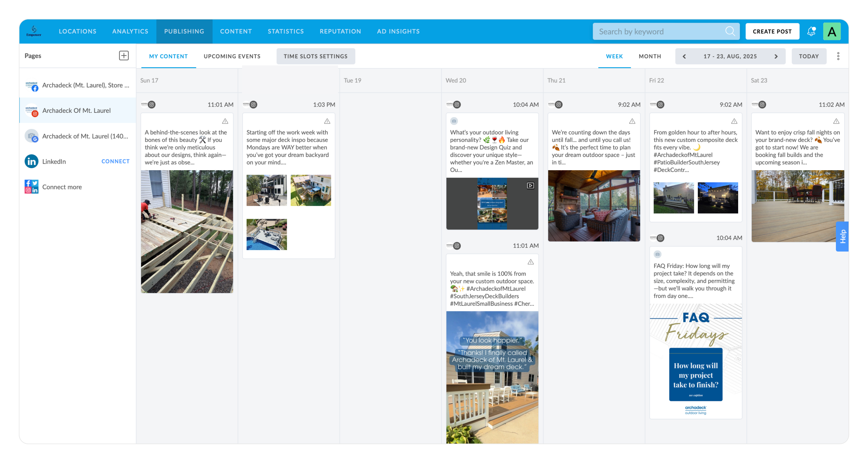Open the three-dot options menu
Image resolution: width=868 pixels, height=463 pixels.
coord(838,56)
